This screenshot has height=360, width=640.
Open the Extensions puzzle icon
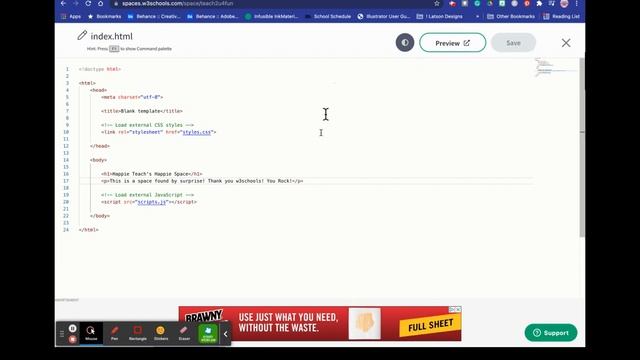[x=539, y=3]
